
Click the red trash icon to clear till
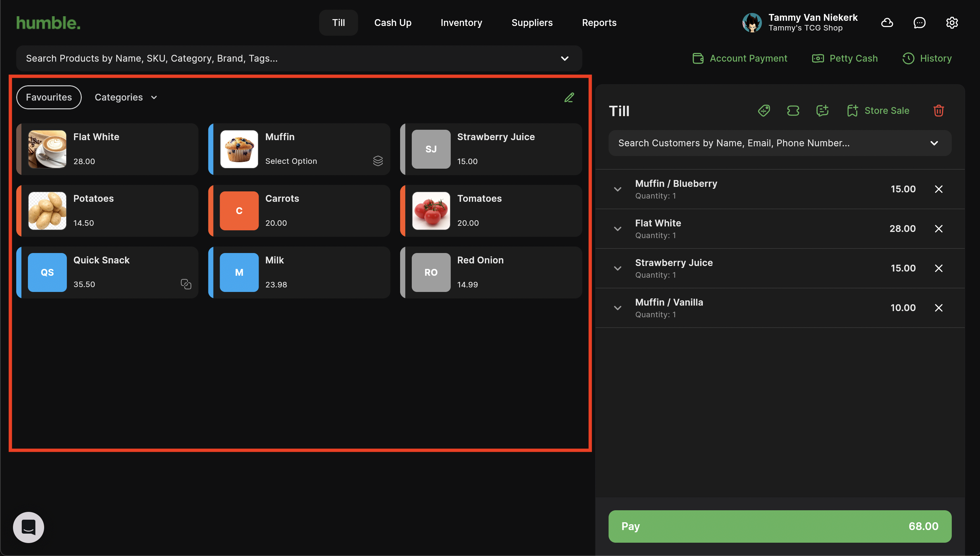tap(938, 111)
